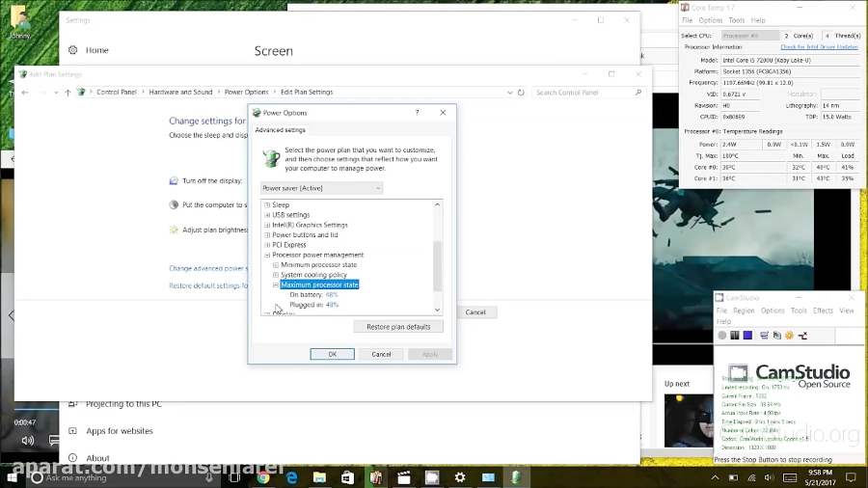Expand PCI Express node

click(x=267, y=245)
